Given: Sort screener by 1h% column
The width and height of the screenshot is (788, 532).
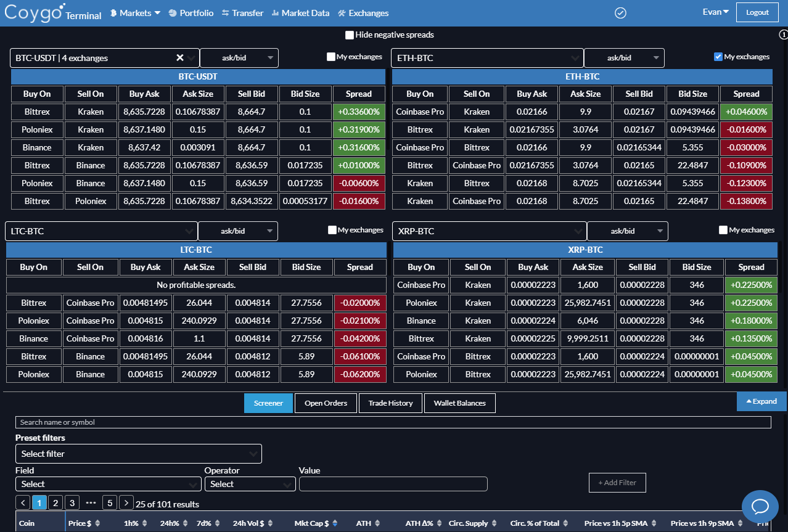Looking at the screenshot, I should click(144, 523).
